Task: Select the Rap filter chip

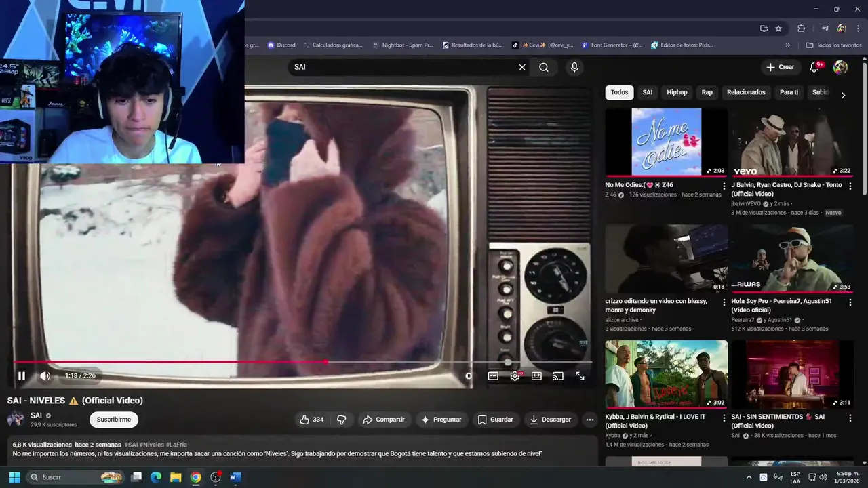Action: pyautogui.click(x=707, y=92)
